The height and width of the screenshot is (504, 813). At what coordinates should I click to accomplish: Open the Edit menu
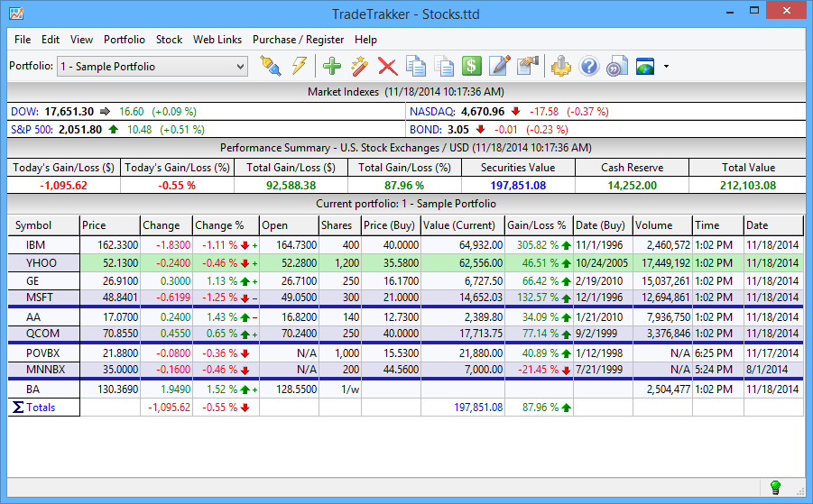point(51,40)
